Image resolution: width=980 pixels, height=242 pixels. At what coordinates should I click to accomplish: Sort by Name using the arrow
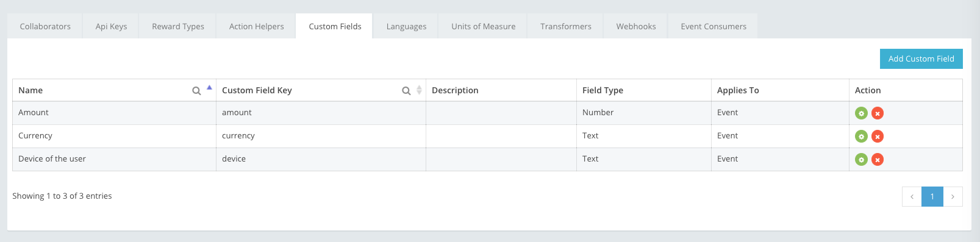coord(209,88)
